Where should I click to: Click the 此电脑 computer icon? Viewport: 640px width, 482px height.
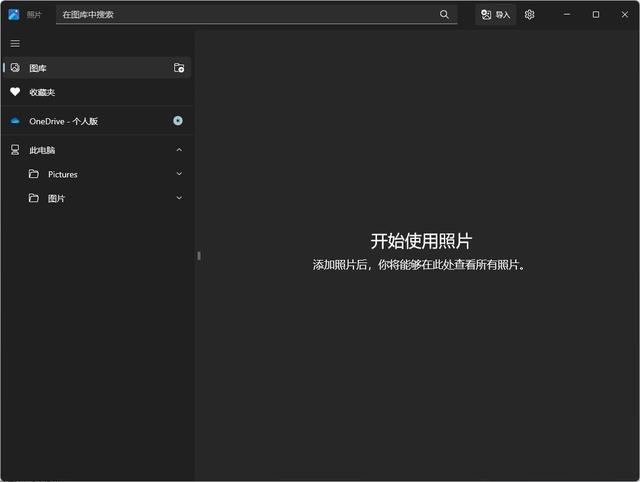15,150
